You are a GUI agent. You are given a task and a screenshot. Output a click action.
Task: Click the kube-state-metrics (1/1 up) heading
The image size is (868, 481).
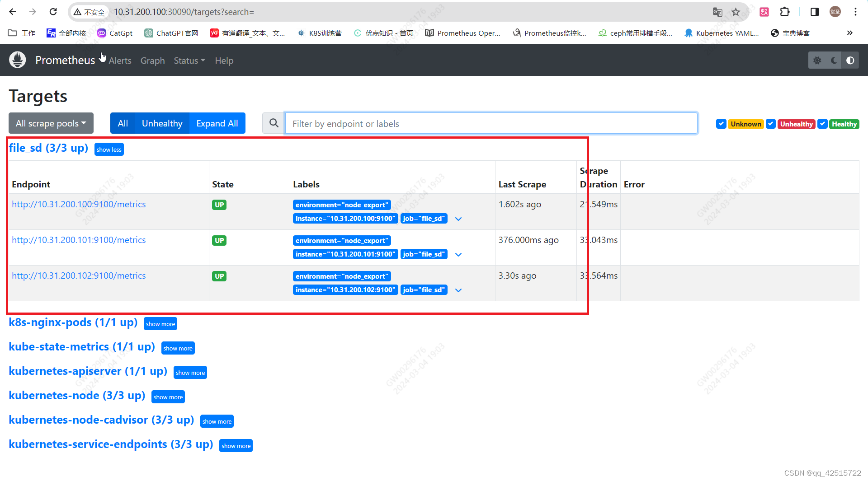(82, 347)
